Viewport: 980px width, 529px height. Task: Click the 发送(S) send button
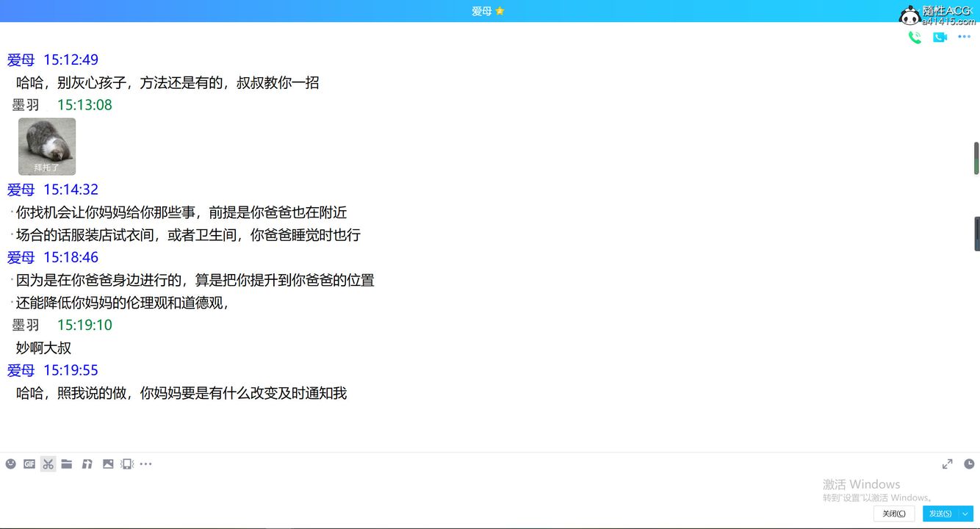point(940,514)
